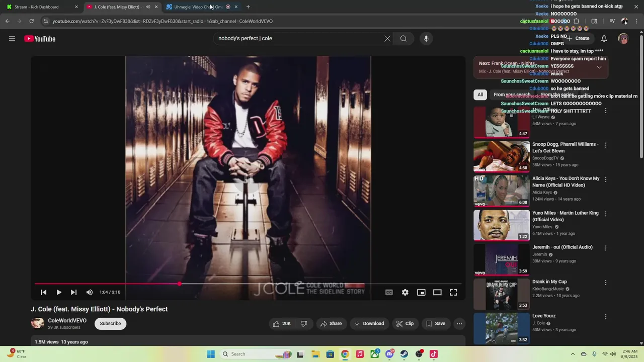
Task: Open options for Love Yourz video
Action: point(606,317)
